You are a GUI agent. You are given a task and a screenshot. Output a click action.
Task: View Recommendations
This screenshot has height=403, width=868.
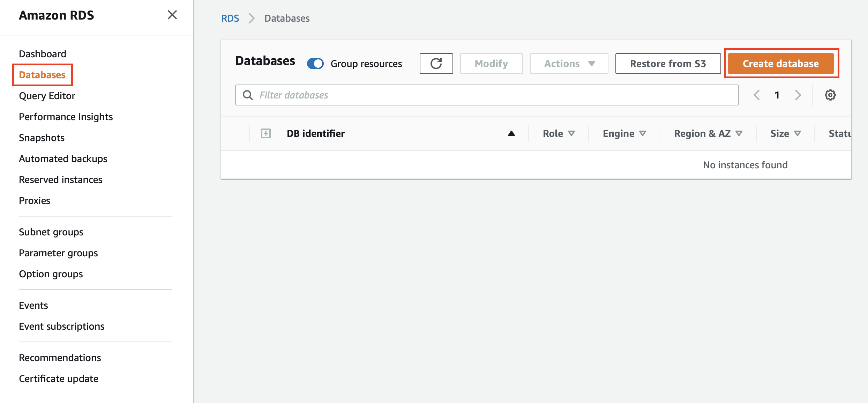60,358
